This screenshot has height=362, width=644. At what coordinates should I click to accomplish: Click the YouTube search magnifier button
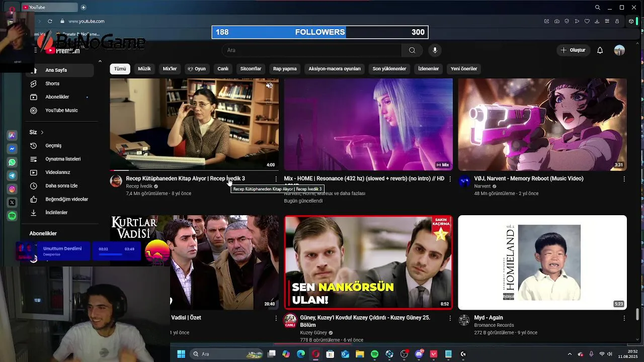412,50
